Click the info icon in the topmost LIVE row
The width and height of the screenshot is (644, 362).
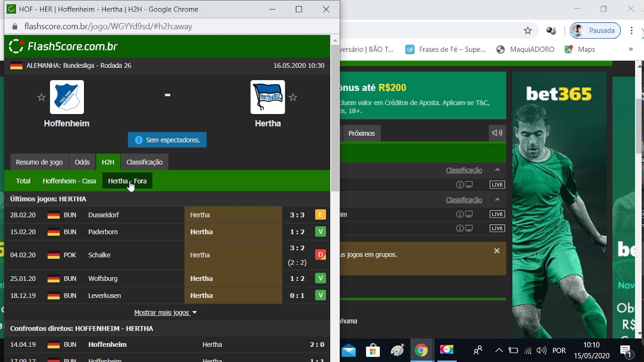tap(459, 185)
